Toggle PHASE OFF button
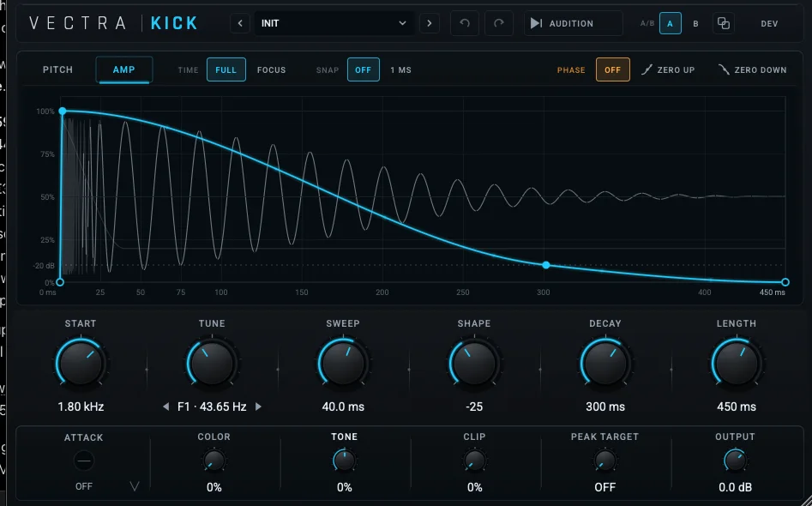This screenshot has height=506, width=812. click(612, 70)
